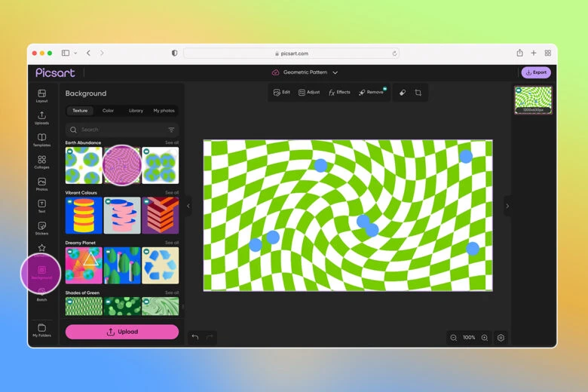Select the crop tool icon
Image resolution: width=588 pixels, height=392 pixels.
(418, 92)
